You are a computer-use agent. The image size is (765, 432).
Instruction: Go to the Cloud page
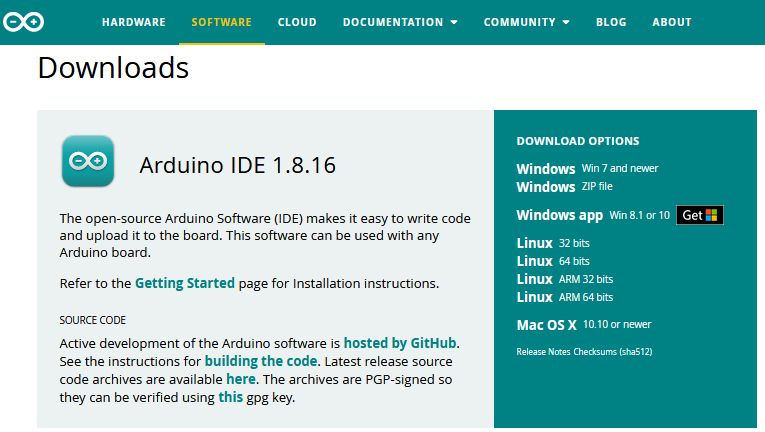[x=297, y=22]
